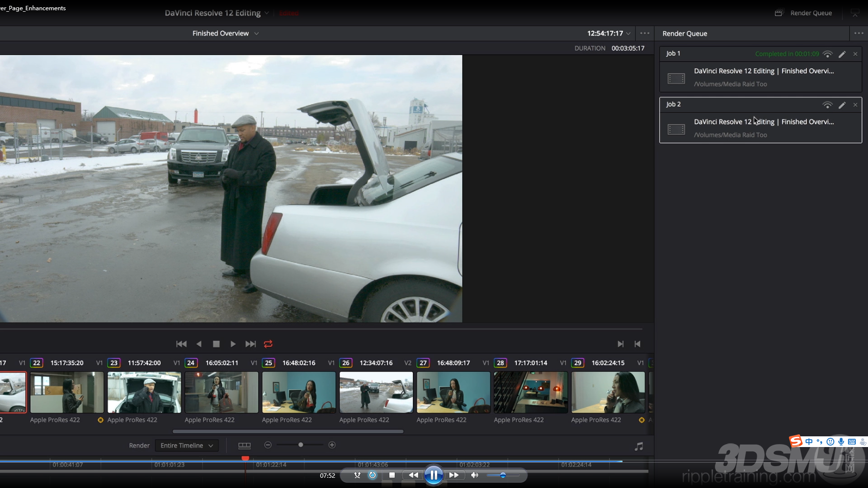Open Render Queue panel options menu
Viewport: 868px width, 488px height.
click(x=859, y=33)
